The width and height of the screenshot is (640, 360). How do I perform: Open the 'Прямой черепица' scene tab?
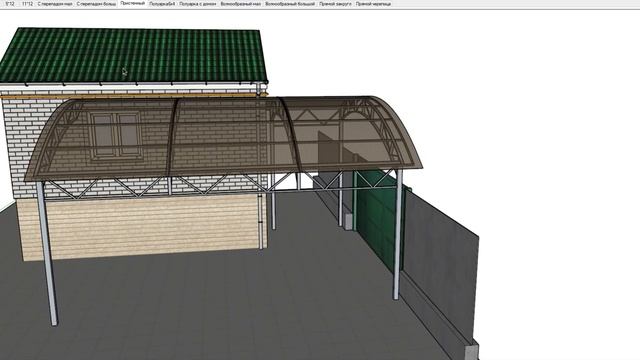[373, 4]
